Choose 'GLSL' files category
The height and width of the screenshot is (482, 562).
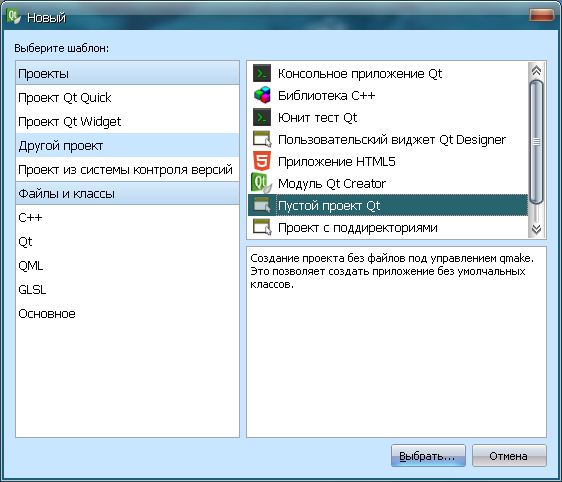click(127, 290)
